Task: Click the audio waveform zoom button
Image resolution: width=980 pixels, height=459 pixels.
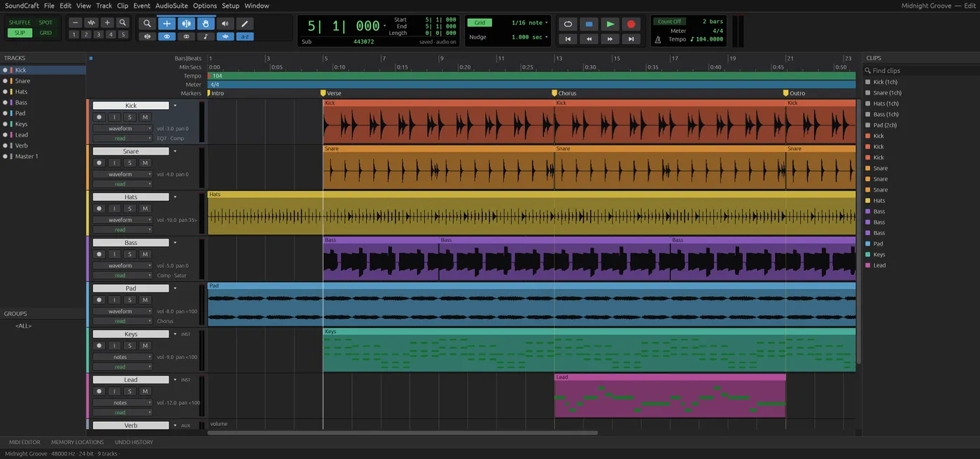Action: (91, 23)
